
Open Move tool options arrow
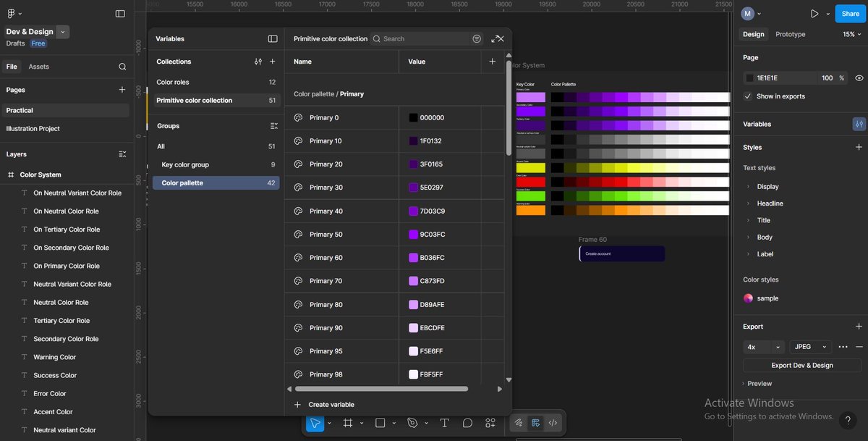click(x=329, y=423)
